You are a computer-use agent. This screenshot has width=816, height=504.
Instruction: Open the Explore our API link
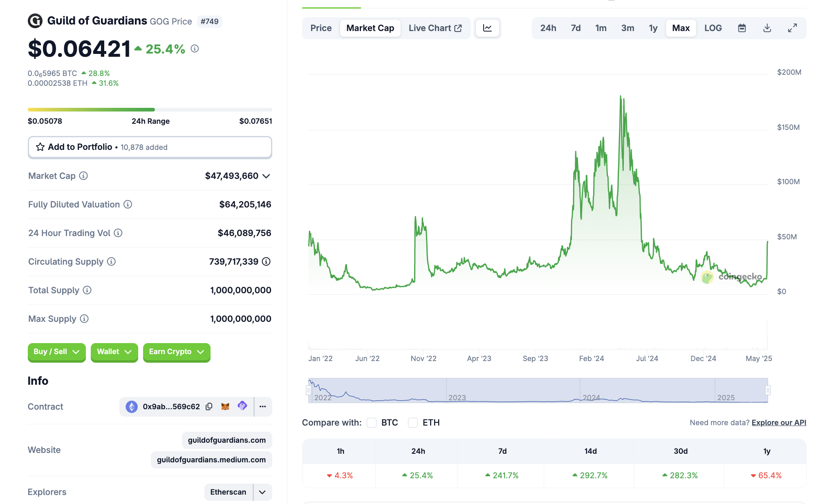pos(778,423)
